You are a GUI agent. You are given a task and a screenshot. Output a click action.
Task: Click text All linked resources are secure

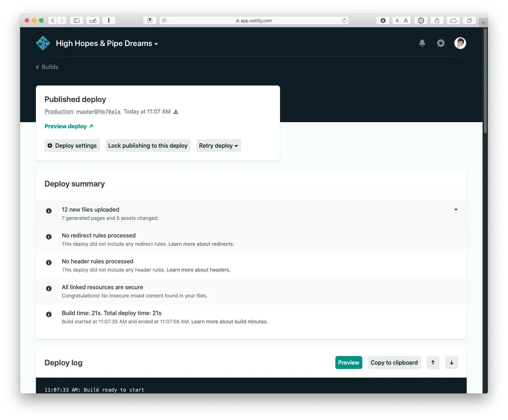[x=102, y=287]
